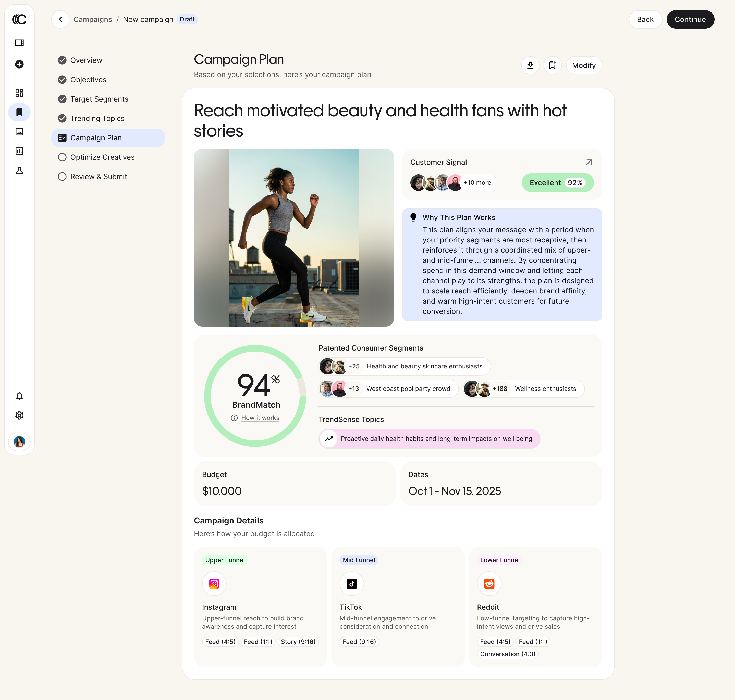Viewport: 735px width, 700px height.
Task: Open the lab flask icon in sidebar
Action: pos(19,170)
